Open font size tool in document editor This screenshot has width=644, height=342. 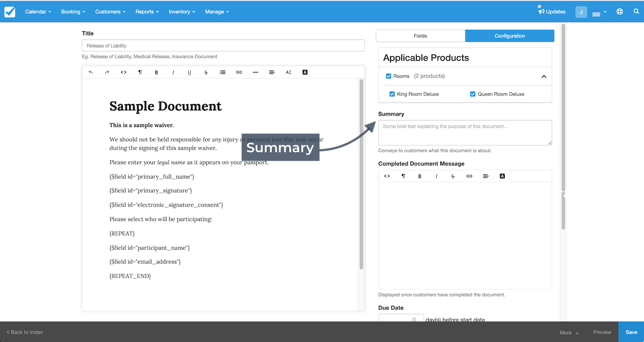tap(288, 72)
